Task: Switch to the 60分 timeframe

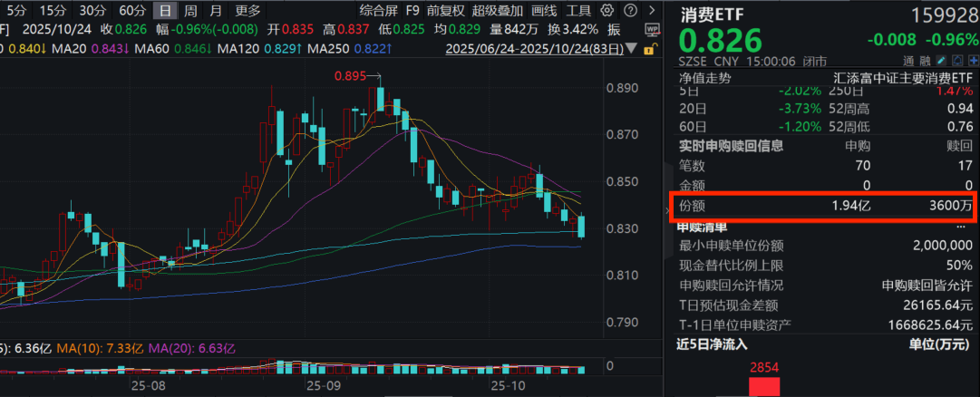Action: (x=132, y=11)
